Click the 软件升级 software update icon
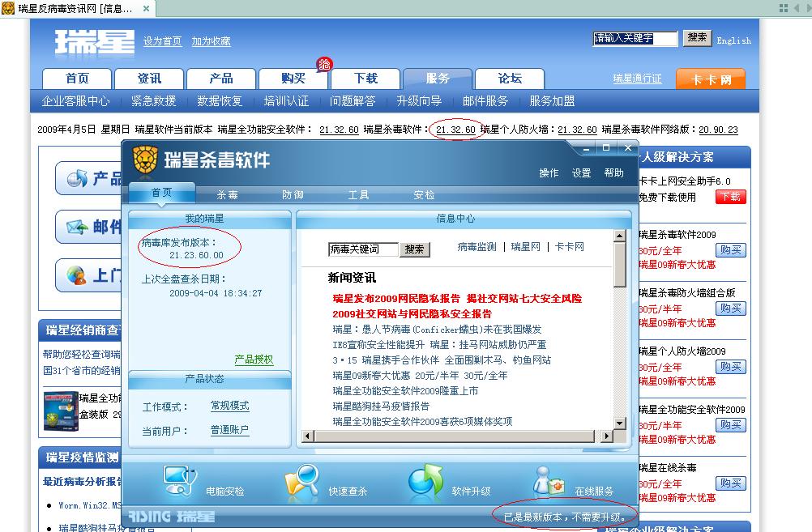The height and width of the screenshot is (532, 812). pos(425,479)
